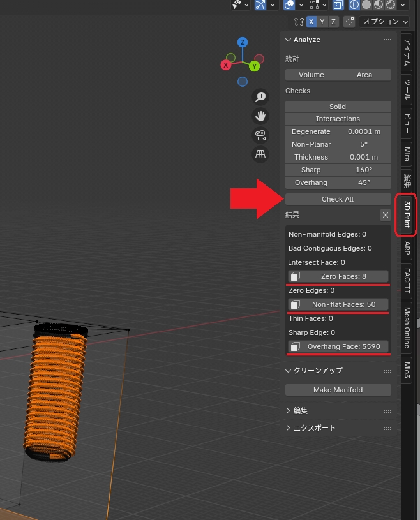Select solid viewport shading sphere
Viewport: 420px width, 520px height.
coord(366,4)
